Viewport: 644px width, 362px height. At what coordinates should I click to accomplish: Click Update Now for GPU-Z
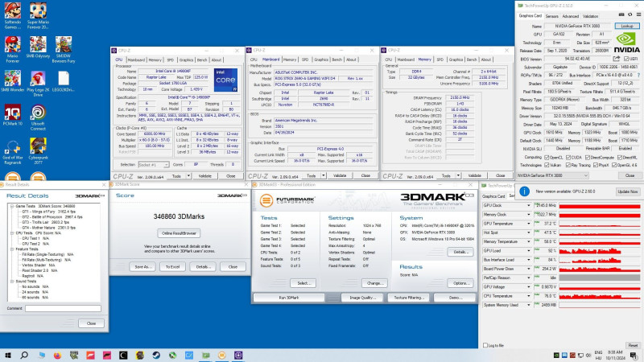pyautogui.click(x=627, y=191)
